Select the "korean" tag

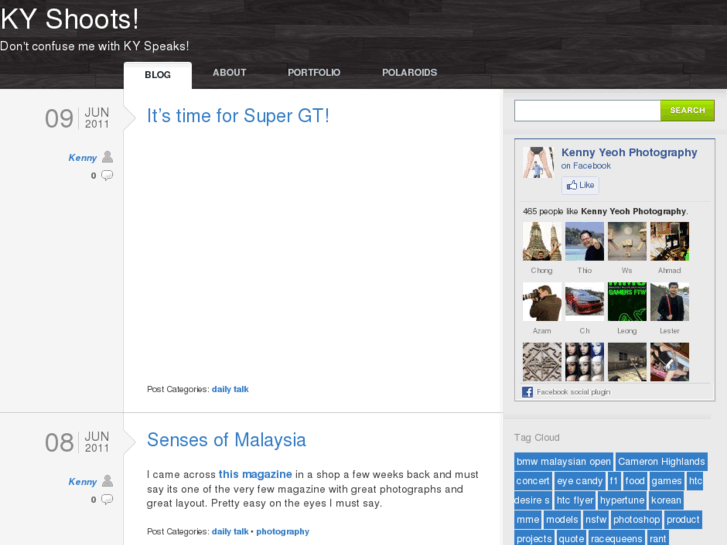pyautogui.click(x=666, y=500)
